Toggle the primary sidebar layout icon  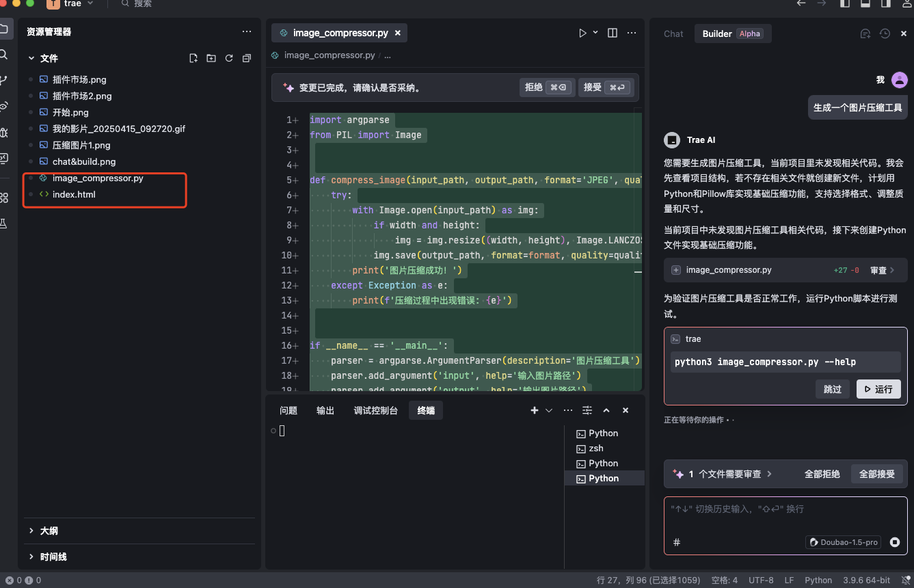[x=845, y=3]
